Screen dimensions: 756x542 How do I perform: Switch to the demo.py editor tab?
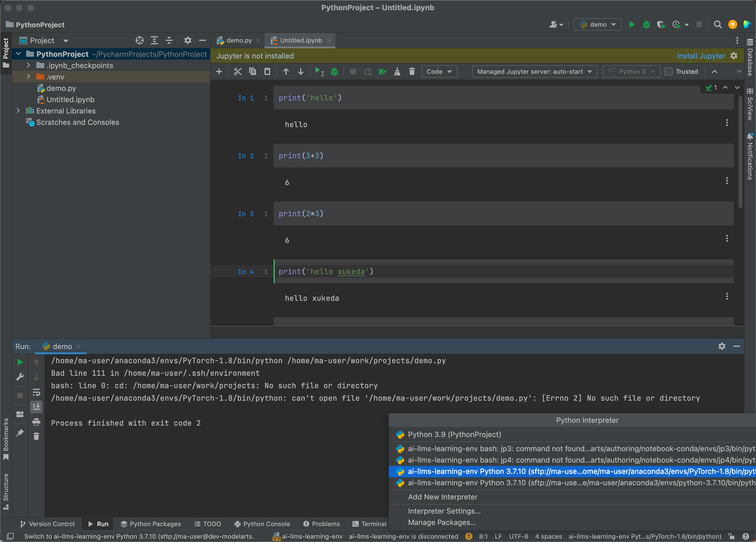coord(239,40)
